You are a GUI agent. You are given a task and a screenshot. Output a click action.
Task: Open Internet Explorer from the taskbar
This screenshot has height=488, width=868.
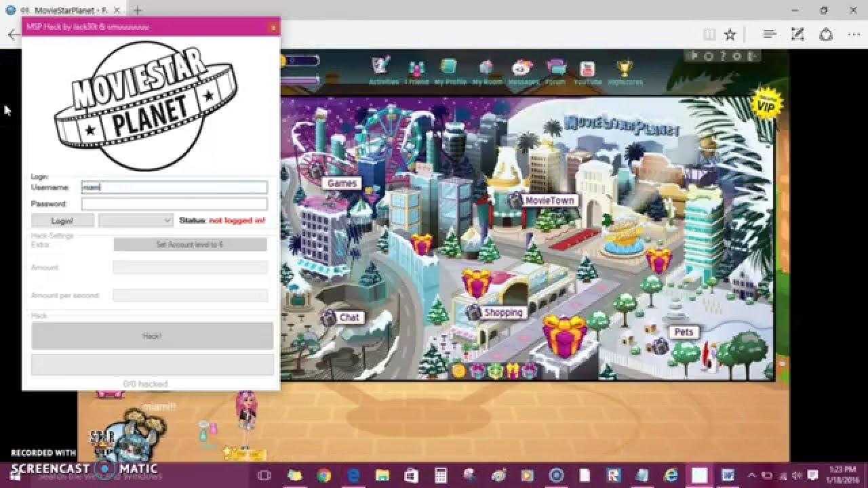click(671, 475)
